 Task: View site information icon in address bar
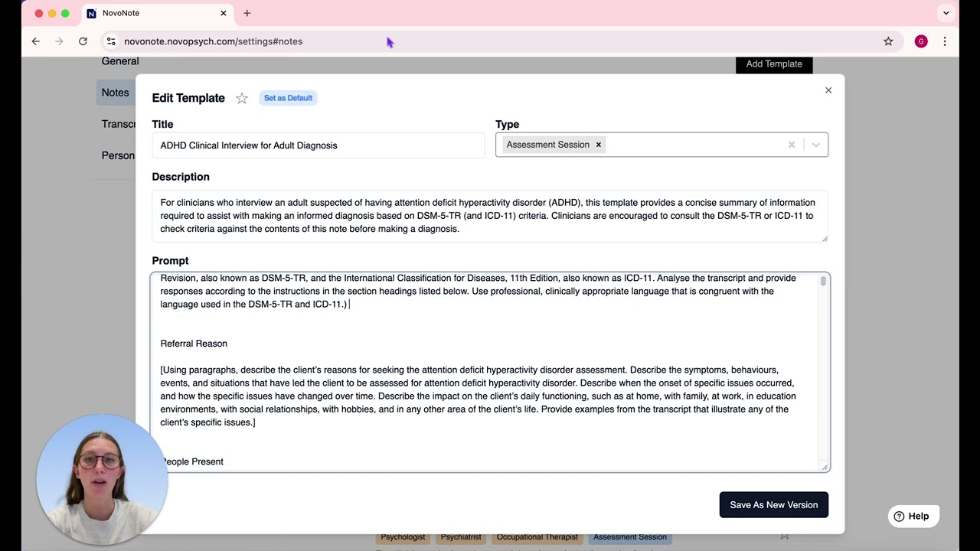[111, 41]
